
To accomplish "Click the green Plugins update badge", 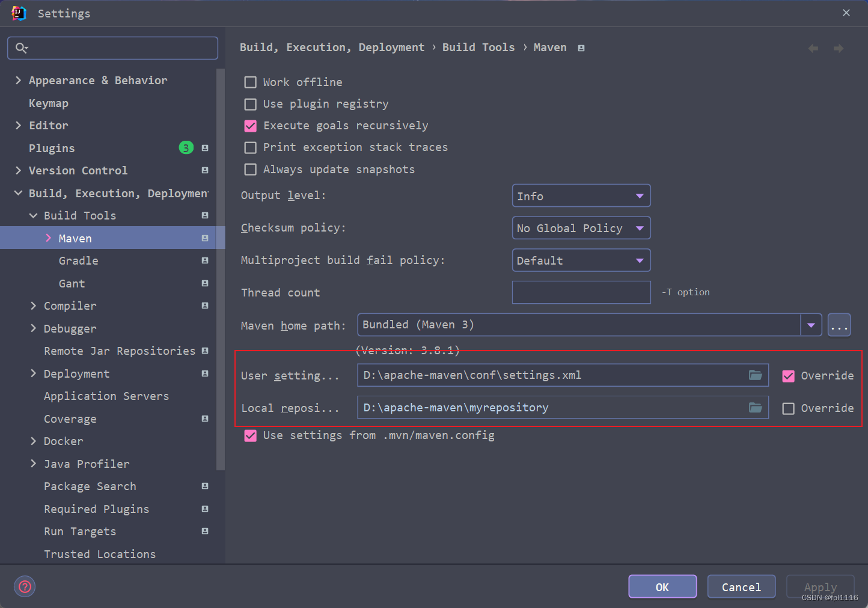I will (186, 148).
